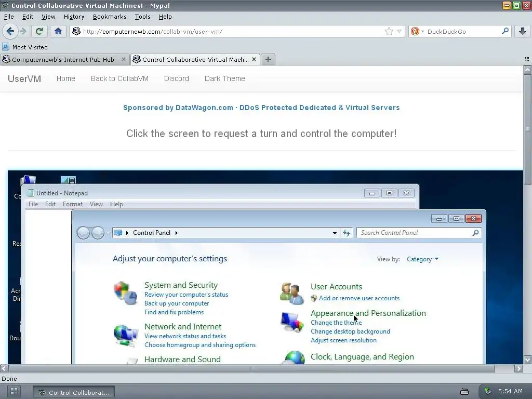The width and height of the screenshot is (532, 399).
Task: Bookmark this page with the star icon
Action: tap(389, 32)
